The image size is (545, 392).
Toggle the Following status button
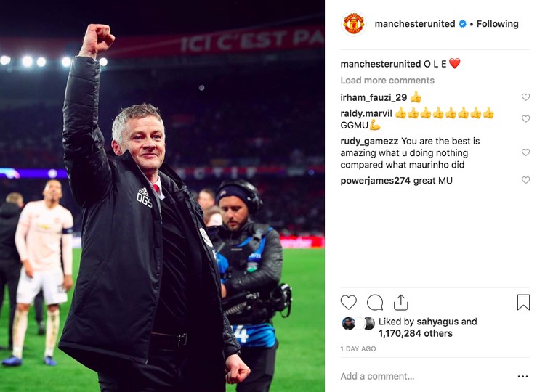point(497,24)
